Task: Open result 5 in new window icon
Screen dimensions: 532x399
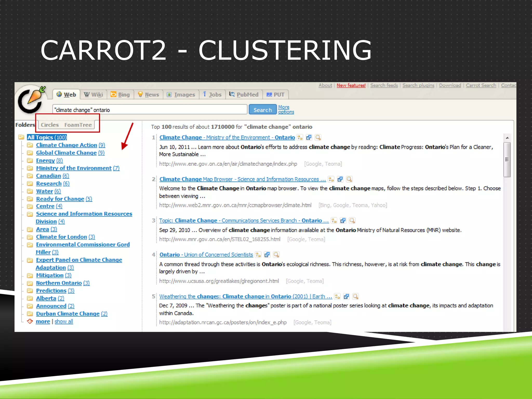Action: coord(346,296)
